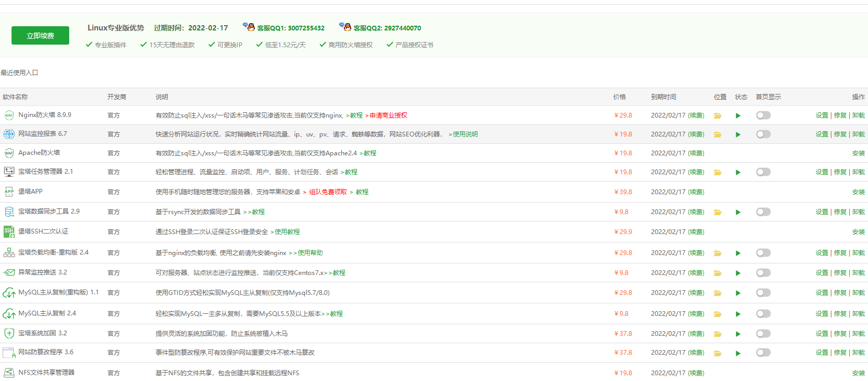Screen dimensions: 868x381
Task: Open the 宝塔数据同步工具 folder location icon
Action: pyautogui.click(x=718, y=212)
